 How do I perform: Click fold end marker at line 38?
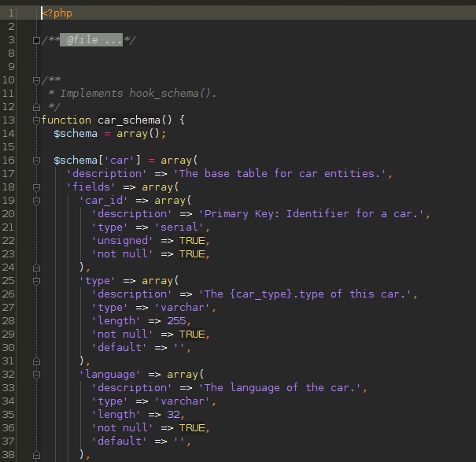[36, 455]
